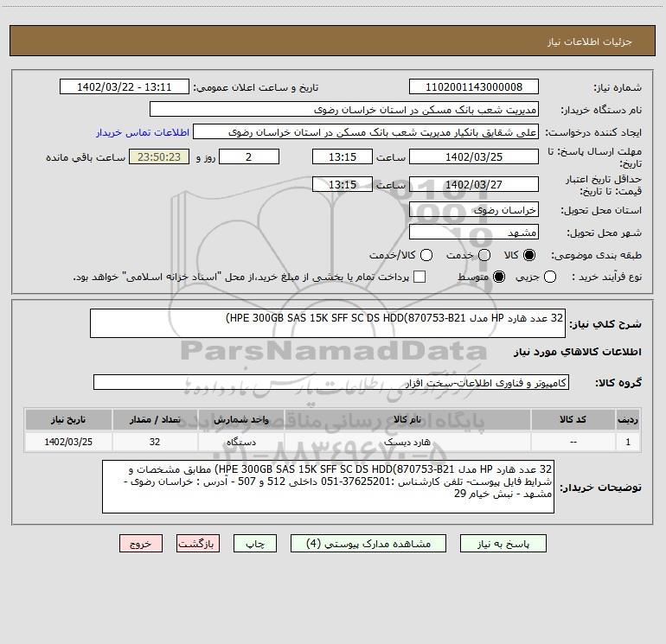The image size is (666, 644).
Task: Click the هارد دیسک item name cell
Action: pos(407,442)
